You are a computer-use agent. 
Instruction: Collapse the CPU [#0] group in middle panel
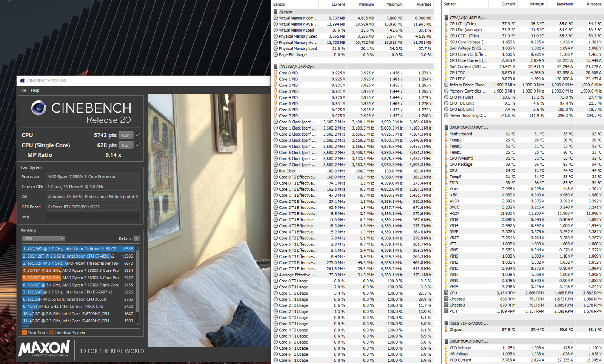pyautogui.click(x=276, y=67)
